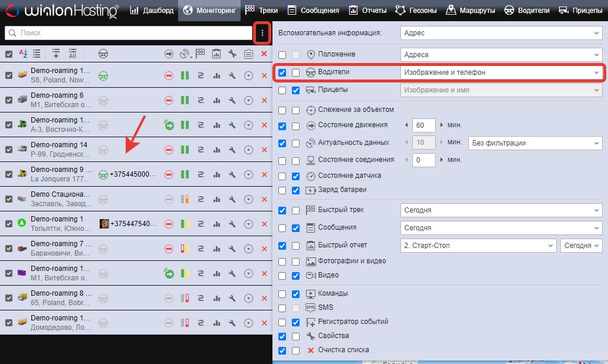
Task: Enable first Положение checkbox
Action: pyautogui.click(x=282, y=55)
